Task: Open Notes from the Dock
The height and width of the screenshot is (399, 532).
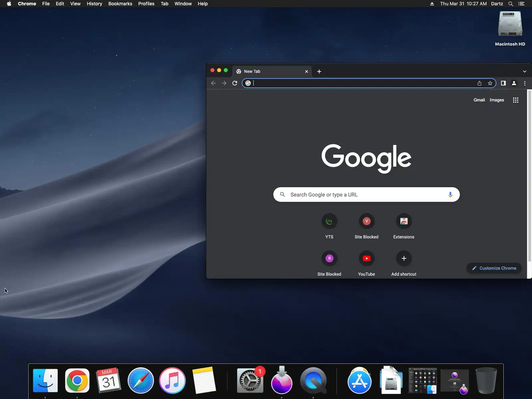Action: tap(204, 380)
